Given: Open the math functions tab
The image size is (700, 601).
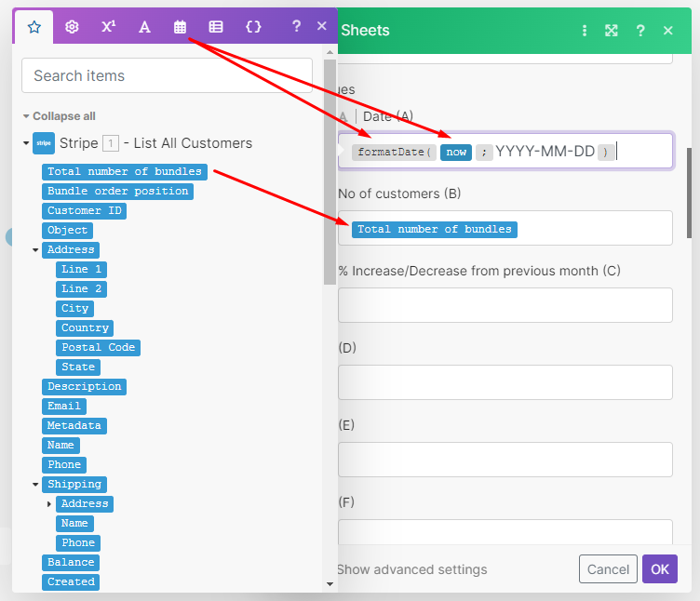Looking at the screenshot, I should pos(108,27).
